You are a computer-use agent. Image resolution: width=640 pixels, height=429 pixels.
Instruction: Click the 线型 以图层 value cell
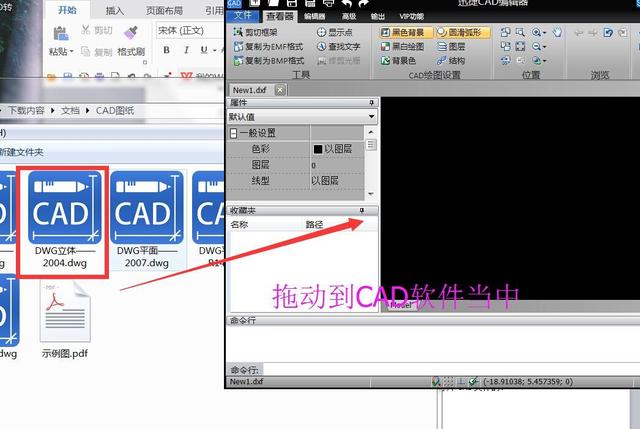point(337,181)
